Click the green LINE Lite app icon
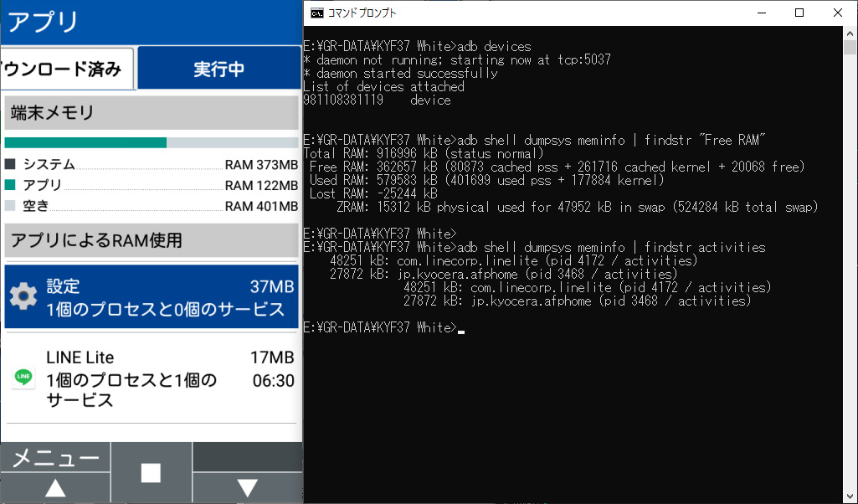The width and height of the screenshot is (858, 504). click(x=23, y=378)
